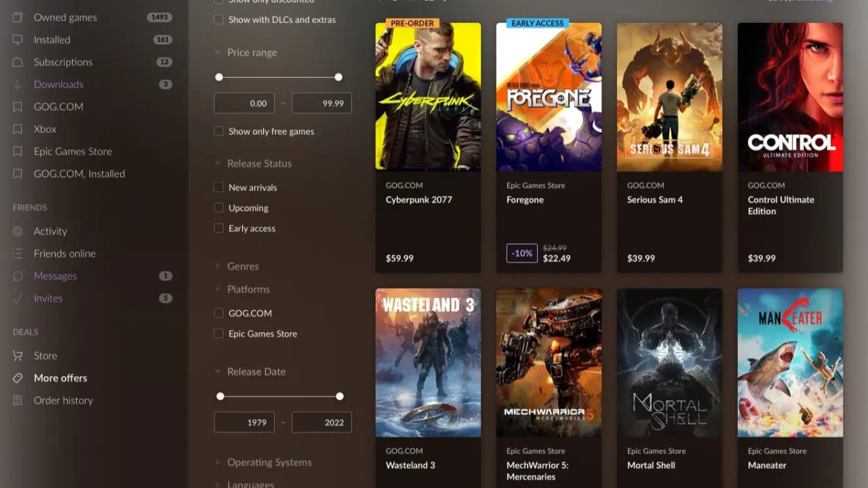
Task: Open the MechWarrior 5 cover art
Action: click(549, 363)
